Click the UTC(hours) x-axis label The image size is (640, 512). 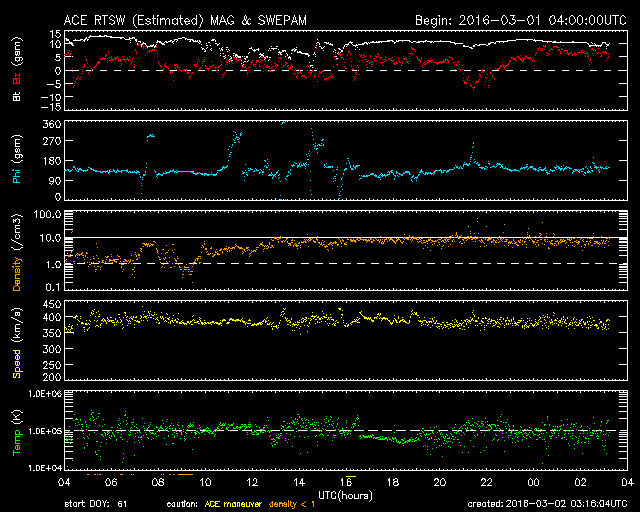pos(345,495)
